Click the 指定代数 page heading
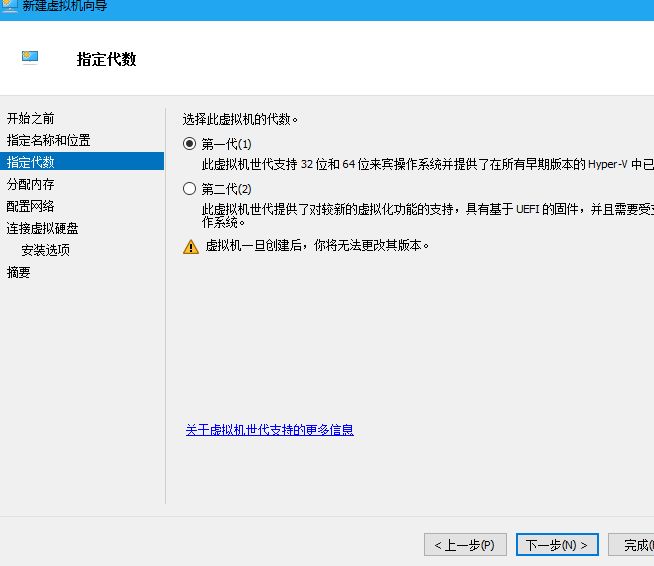Image resolution: width=654 pixels, height=566 pixels. (106, 59)
